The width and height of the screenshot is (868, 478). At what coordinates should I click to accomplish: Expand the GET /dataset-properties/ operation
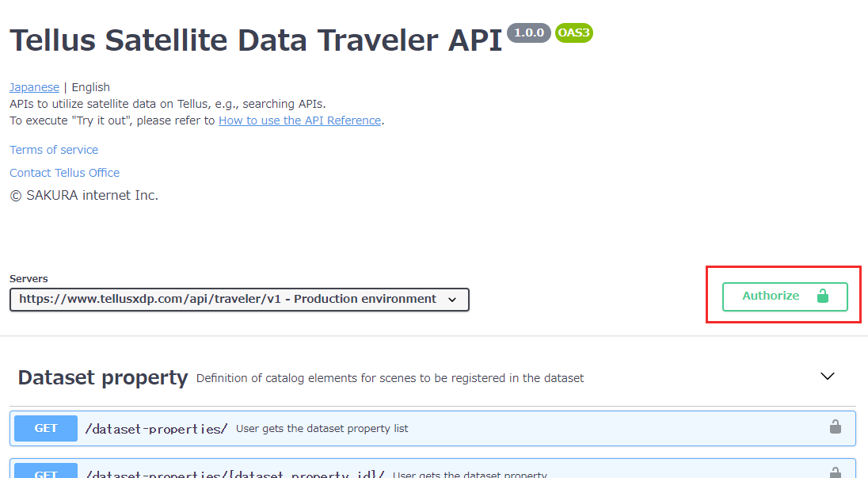[x=433, y=428]
